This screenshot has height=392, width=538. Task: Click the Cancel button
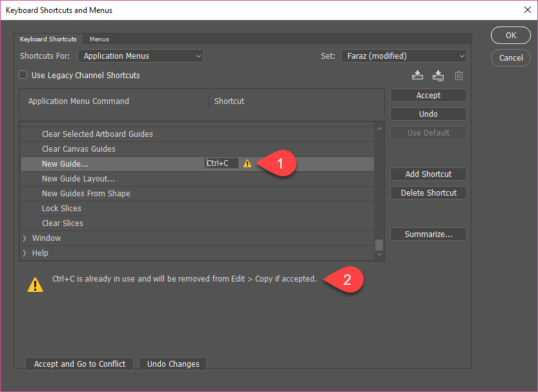510,58
